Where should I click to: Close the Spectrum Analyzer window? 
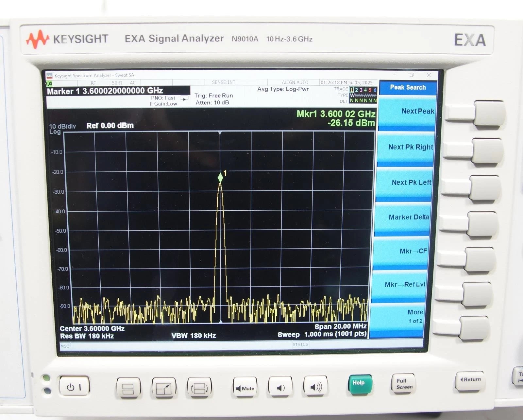click(429, 75)
